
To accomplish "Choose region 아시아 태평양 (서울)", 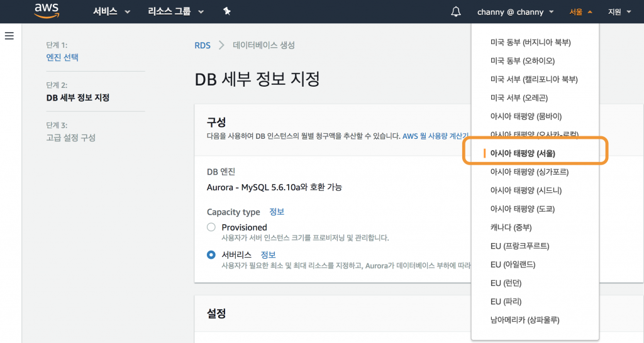I will click(x=523, y=153).
